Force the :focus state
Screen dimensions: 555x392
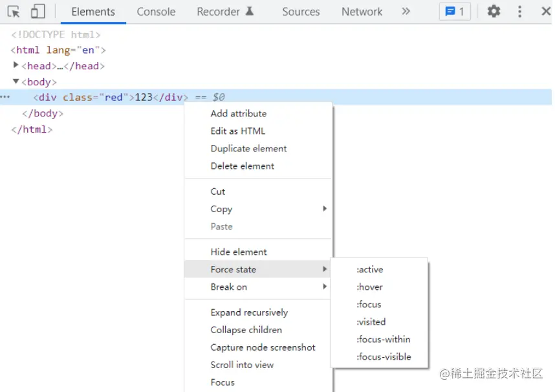pos(379,304)
